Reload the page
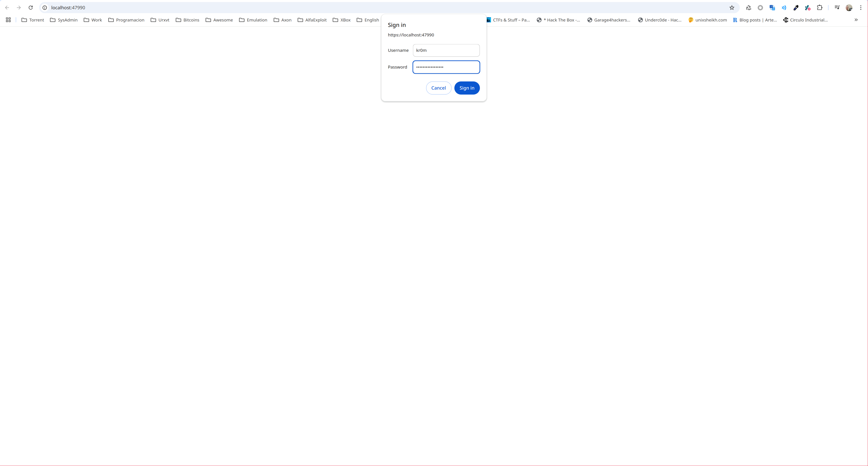The image size is (868, 466). coord(31,7)
